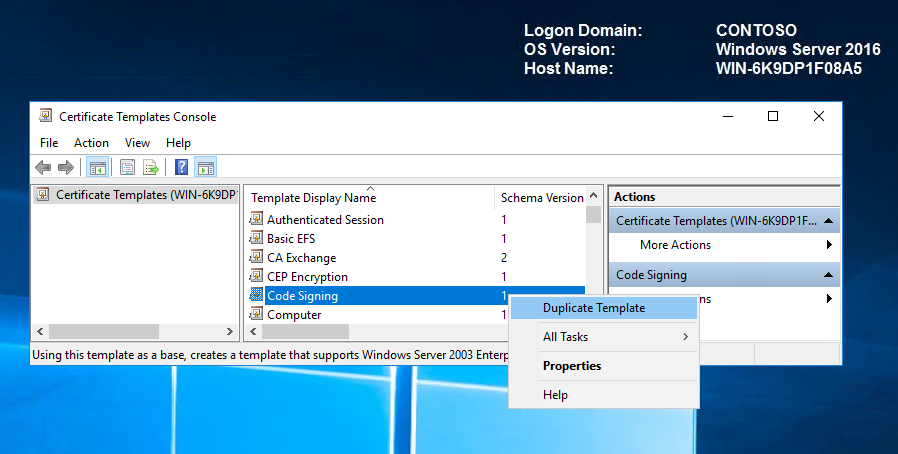Viewport: 898px width, 454px height.
Task: Open the View menu
Action: pos(137,143)
